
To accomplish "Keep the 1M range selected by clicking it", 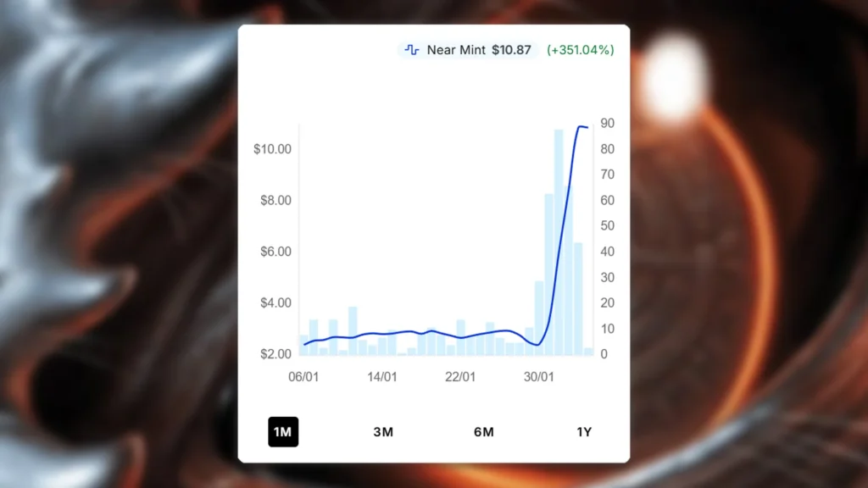I will pyautogui.click(x=283, y=432).
